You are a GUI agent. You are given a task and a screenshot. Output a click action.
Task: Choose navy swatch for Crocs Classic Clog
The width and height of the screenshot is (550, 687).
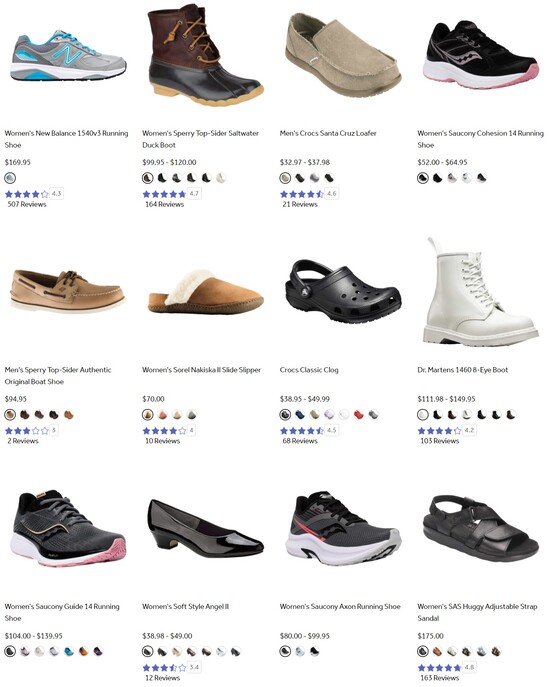tap(300, 414)
